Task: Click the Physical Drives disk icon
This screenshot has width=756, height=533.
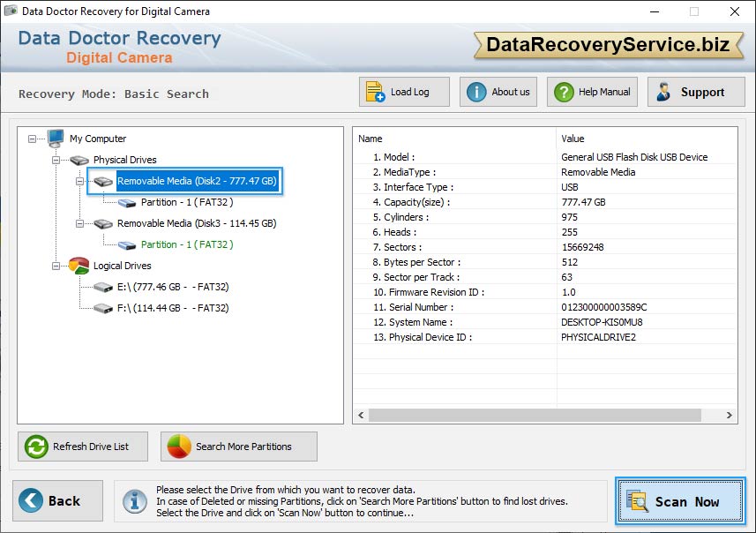Action: [79, 160]
